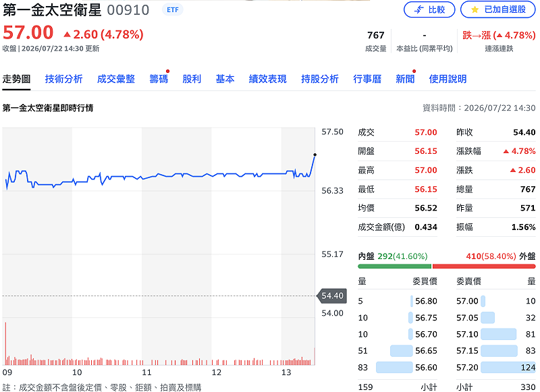
Task: Click the red 外盤 ratio bar
Action: [484, 266]
